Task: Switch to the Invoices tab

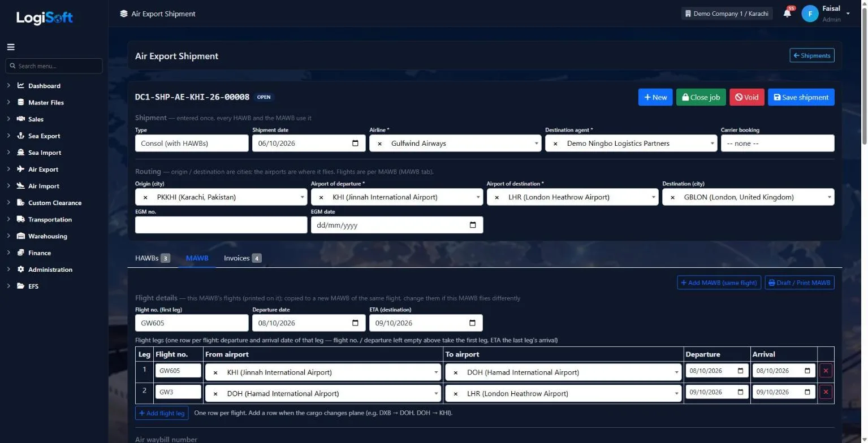Action: [243, 258]
